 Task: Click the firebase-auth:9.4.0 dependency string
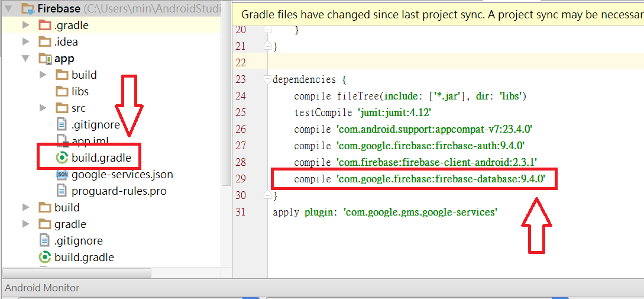(431, 146)
